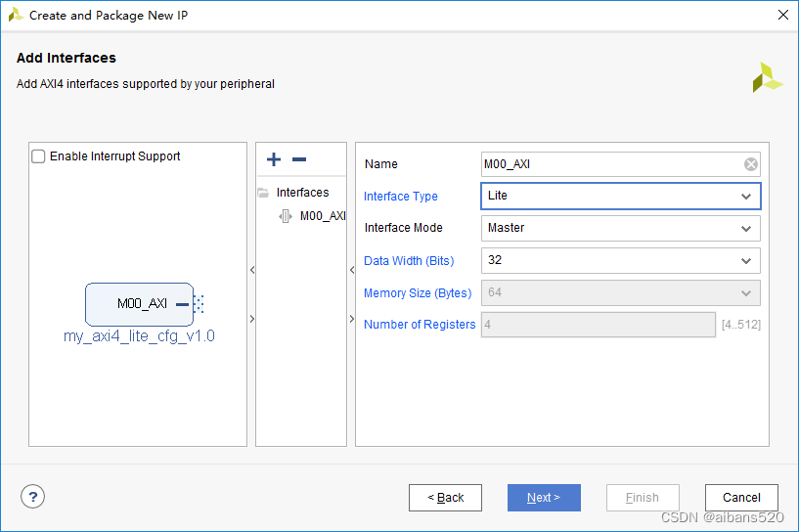Go to the Next wizard page
This screenshot has height=532, width=799.
pos(544,498)
